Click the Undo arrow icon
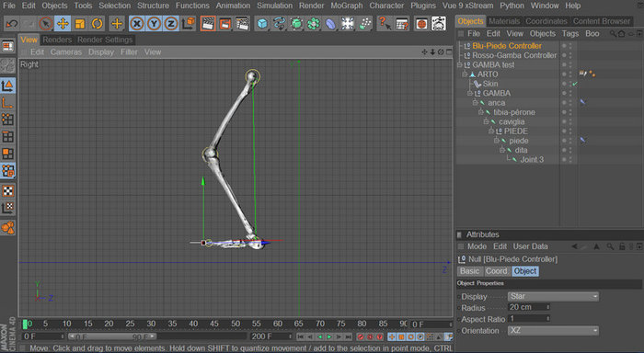Viewport: 644px width, 353px height. click(12, 24)
